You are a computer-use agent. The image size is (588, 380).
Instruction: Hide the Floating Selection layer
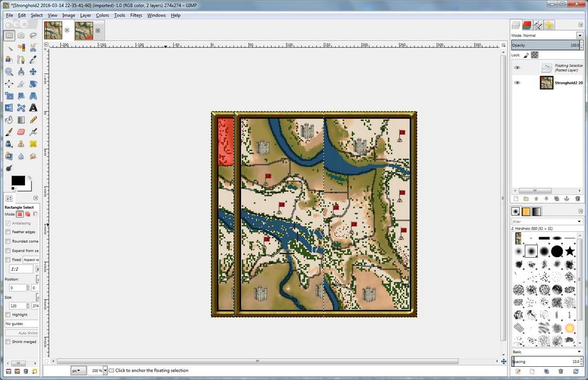click(x=517, y=68)
